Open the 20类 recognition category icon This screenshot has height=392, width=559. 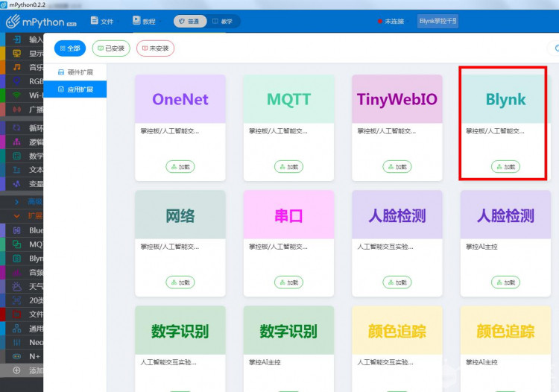pos(16,300)
